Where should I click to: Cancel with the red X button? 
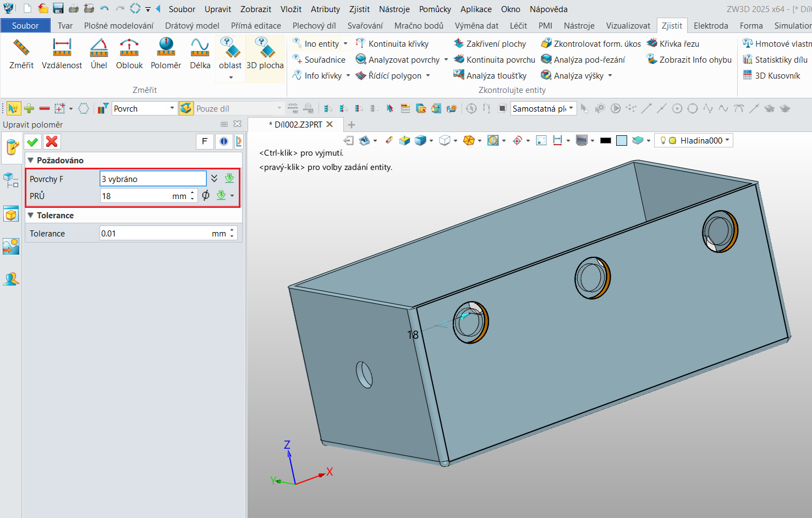pyautogui.click(x=52, y=142)
